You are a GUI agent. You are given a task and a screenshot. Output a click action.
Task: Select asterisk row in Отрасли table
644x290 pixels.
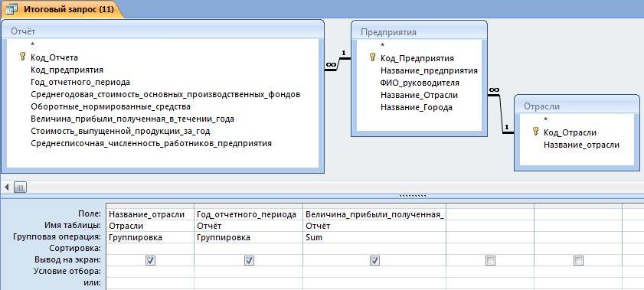[546, 120]
